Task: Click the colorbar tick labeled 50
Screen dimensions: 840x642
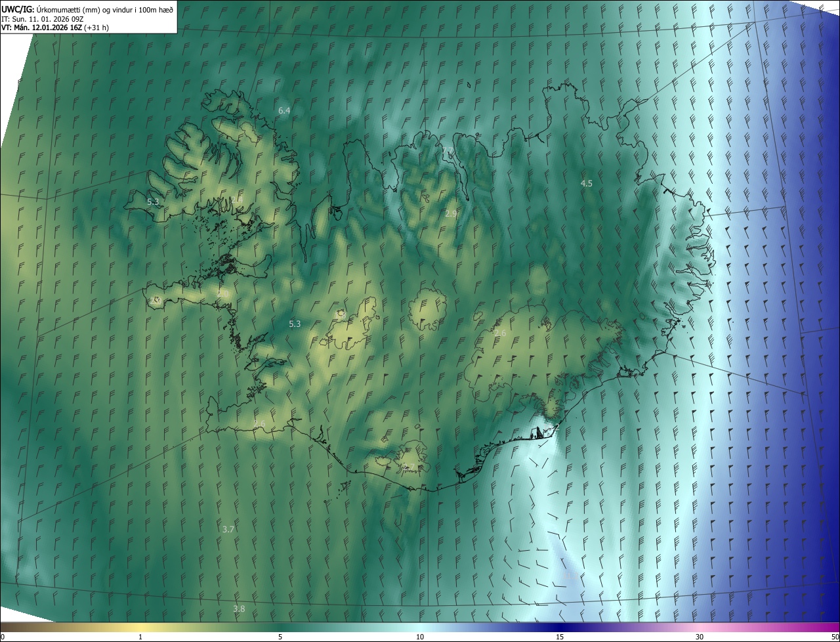Action: (x=835, y=637)
